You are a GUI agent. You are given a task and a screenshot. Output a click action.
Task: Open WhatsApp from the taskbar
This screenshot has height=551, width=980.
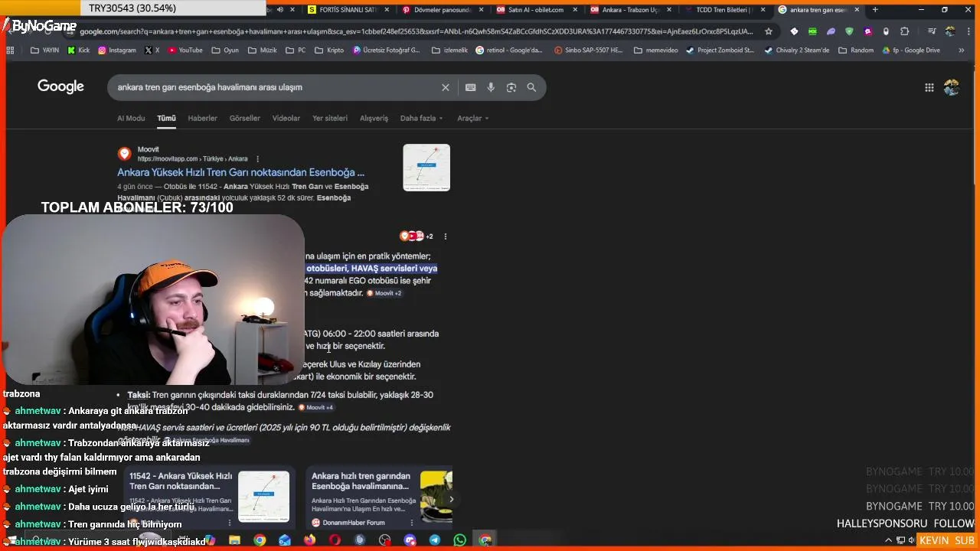pyautogui.click(x=459, y=540)
